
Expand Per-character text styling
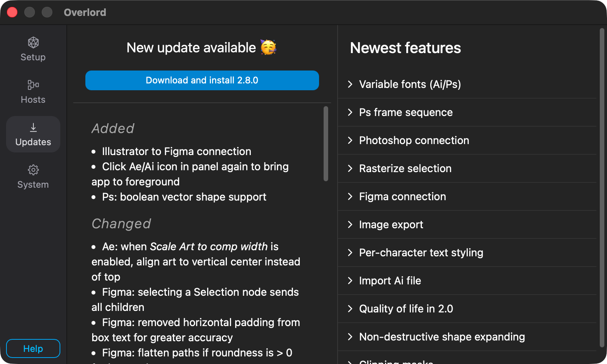click(x=467, y=253)
